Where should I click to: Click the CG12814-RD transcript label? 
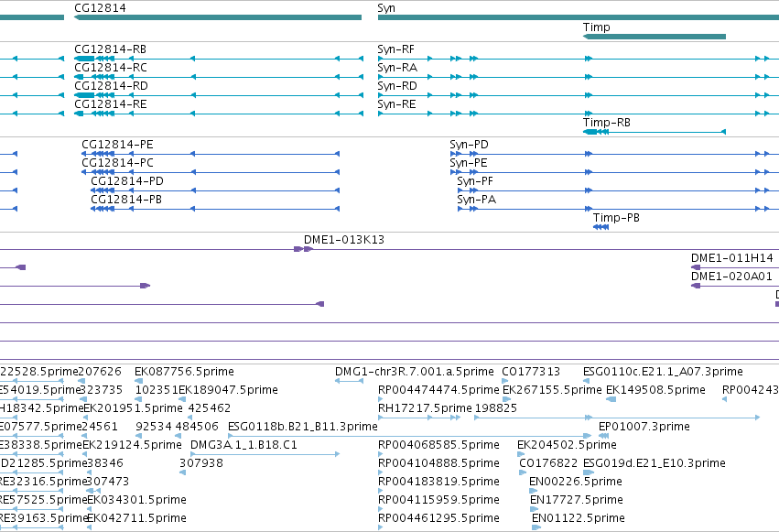point(111,86)
